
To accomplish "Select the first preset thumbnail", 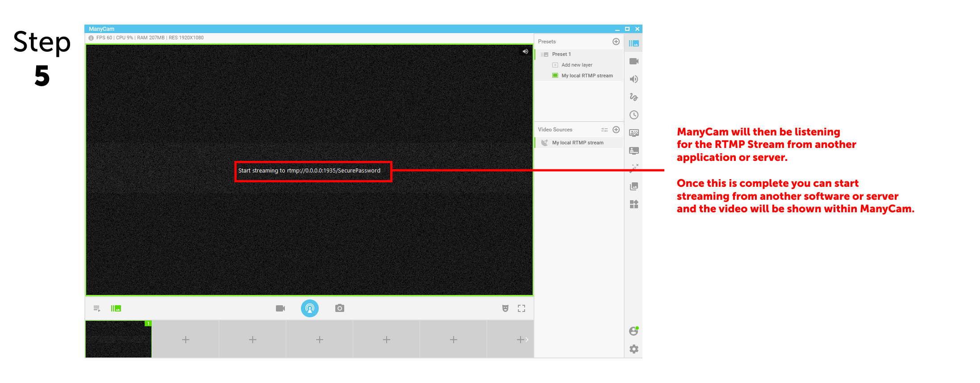I will (119, 339).
